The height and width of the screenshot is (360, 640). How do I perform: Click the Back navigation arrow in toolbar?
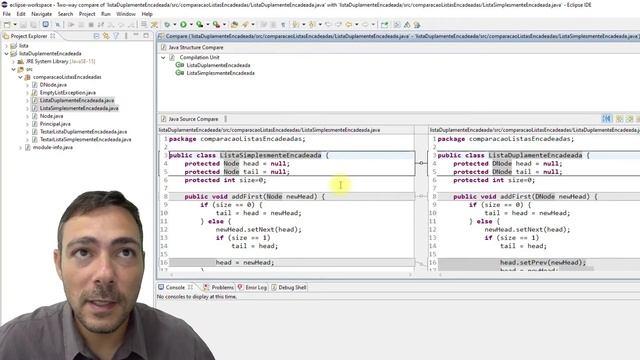pos(349,25)
